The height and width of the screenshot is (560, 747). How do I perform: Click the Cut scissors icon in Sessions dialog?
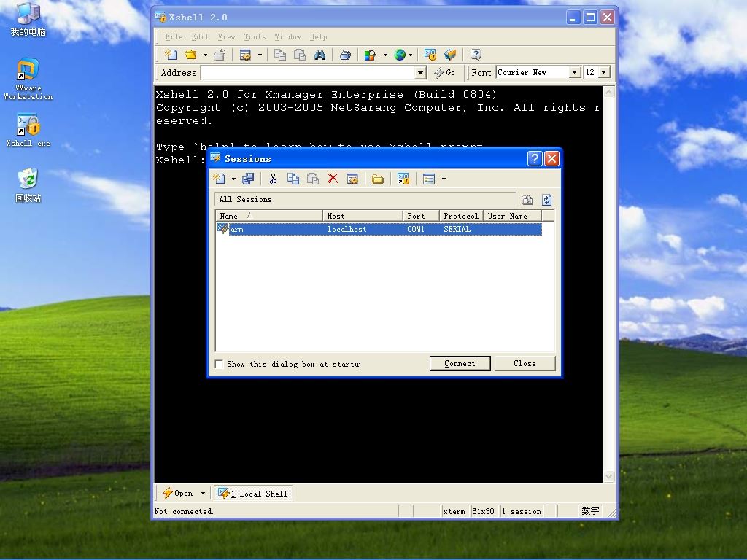click(273, 179)
